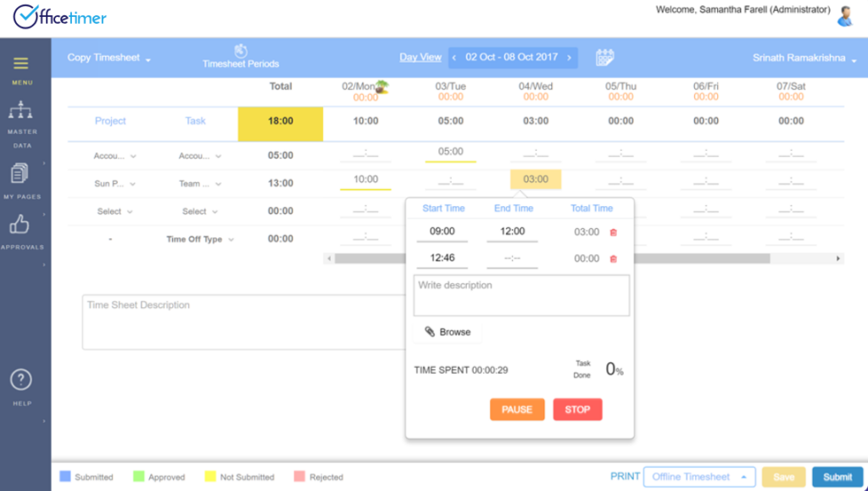868x491 pixels.
Task: Click the Task Done 0% value
Action: 615,369
